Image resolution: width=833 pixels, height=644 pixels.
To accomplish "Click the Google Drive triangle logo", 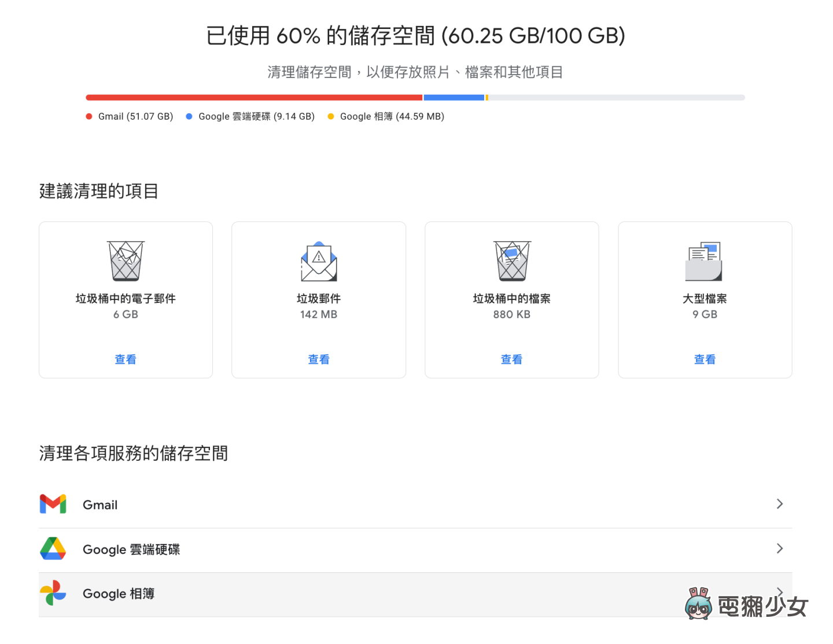I will pyautogui.click(x=53, y=549).
